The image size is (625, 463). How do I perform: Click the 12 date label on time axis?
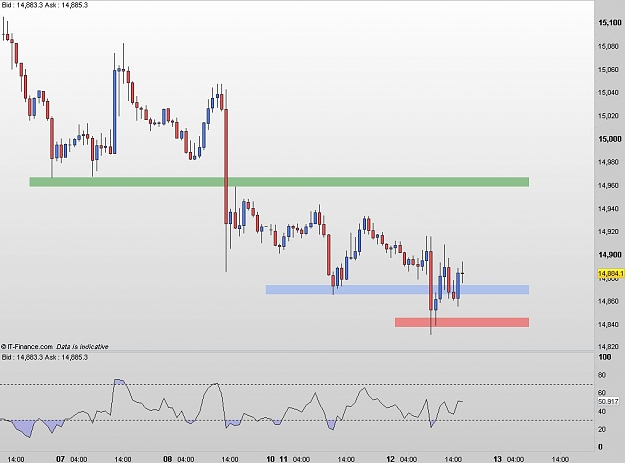pyautogui.click(x=391, y=459)
